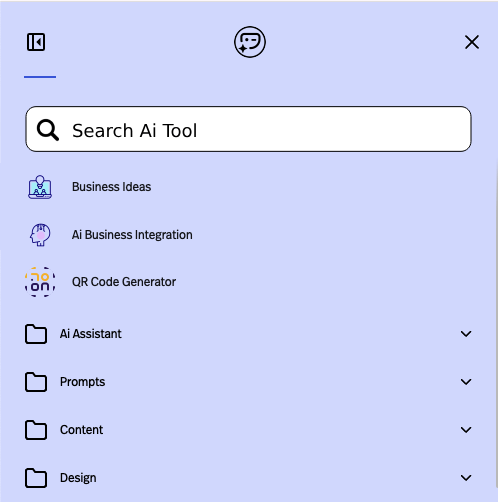Expand the Content category chevron
The width and height of the screenshot is (498, 502).
click(466, 430)
